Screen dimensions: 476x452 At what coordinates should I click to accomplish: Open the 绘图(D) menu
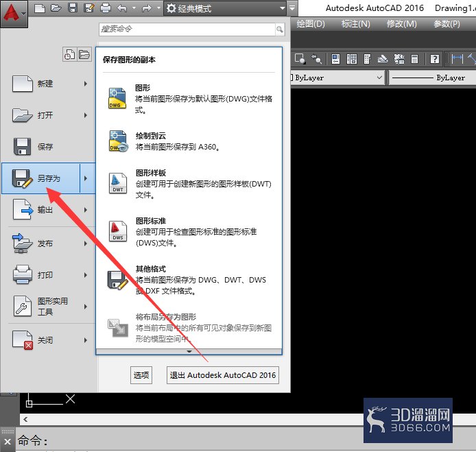pos(311,24)
